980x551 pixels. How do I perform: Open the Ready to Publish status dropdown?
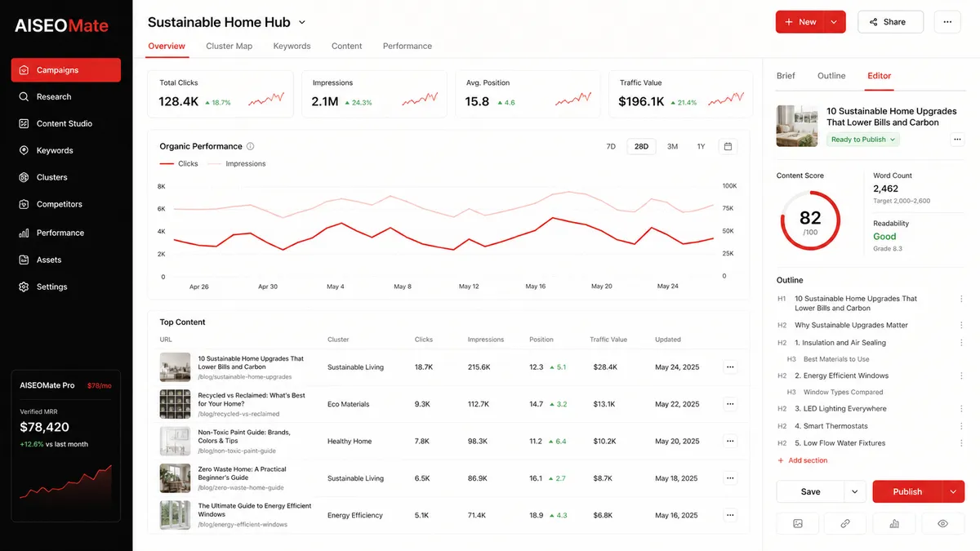(863, 140)
